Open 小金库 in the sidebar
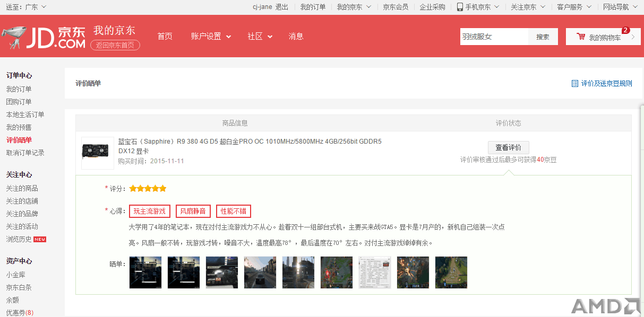This screenshot has width=644, height=317. point(15,275)
